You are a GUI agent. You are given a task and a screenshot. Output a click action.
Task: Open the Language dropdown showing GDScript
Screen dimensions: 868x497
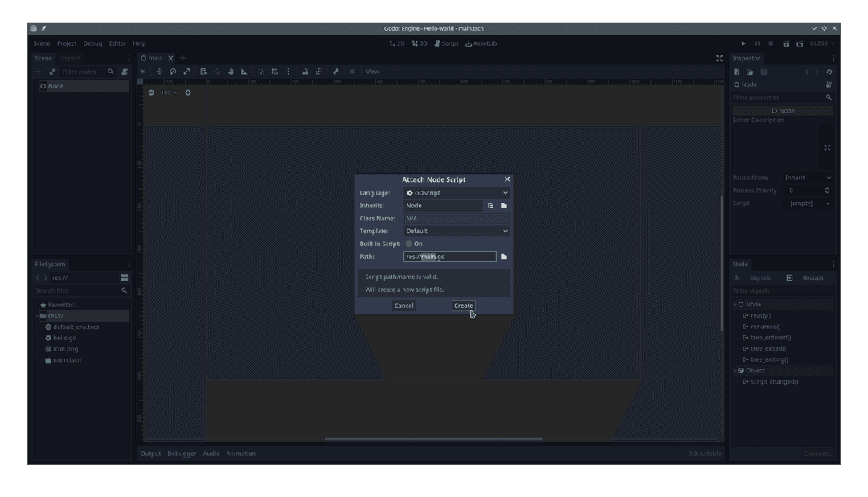(457, 192)
